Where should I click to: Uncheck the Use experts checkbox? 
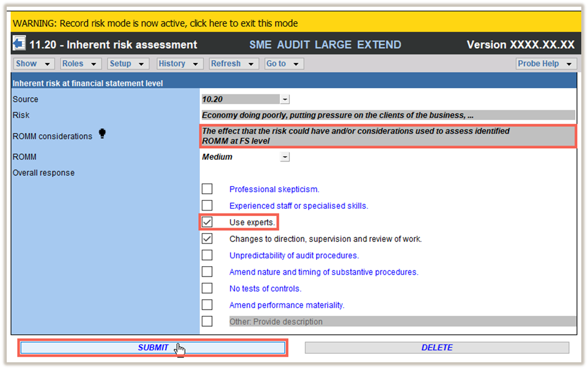click(x=207, y=222)
